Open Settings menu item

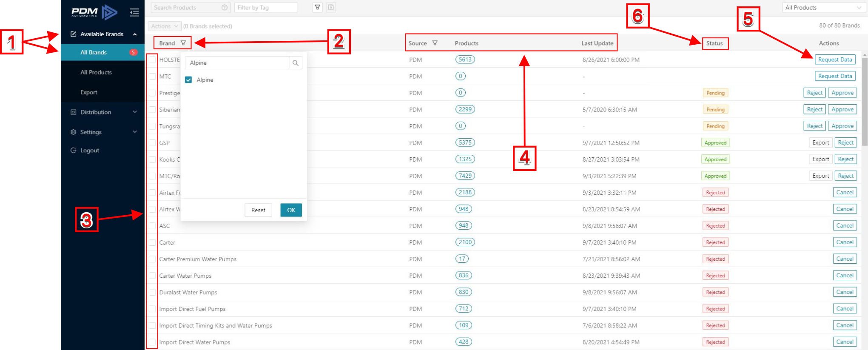pos(102,132)
